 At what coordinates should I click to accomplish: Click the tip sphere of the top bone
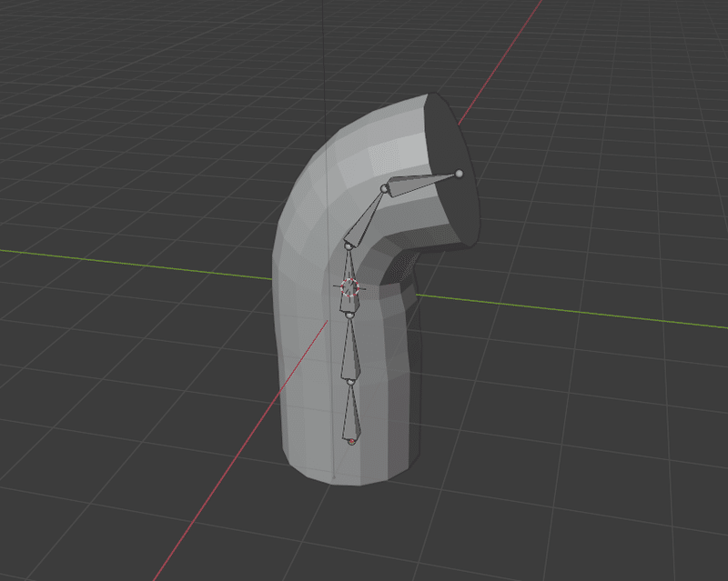[x=460, y=174]
